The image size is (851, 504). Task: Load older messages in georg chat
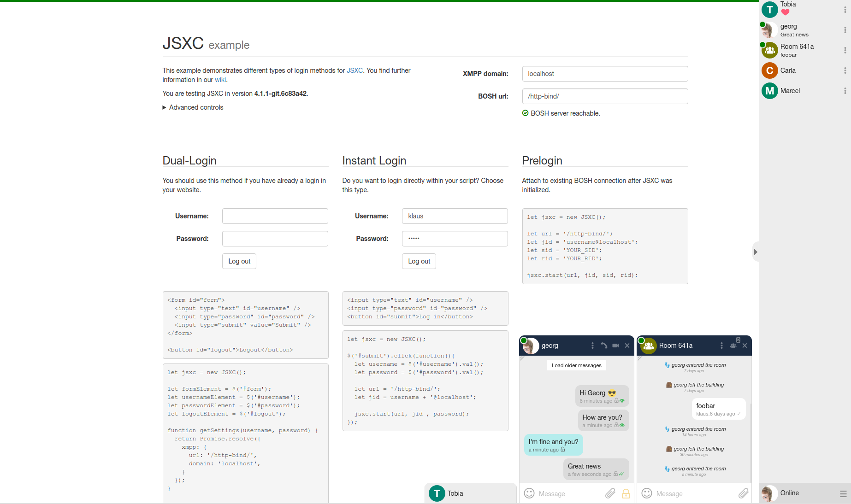(x=577, y=365)
